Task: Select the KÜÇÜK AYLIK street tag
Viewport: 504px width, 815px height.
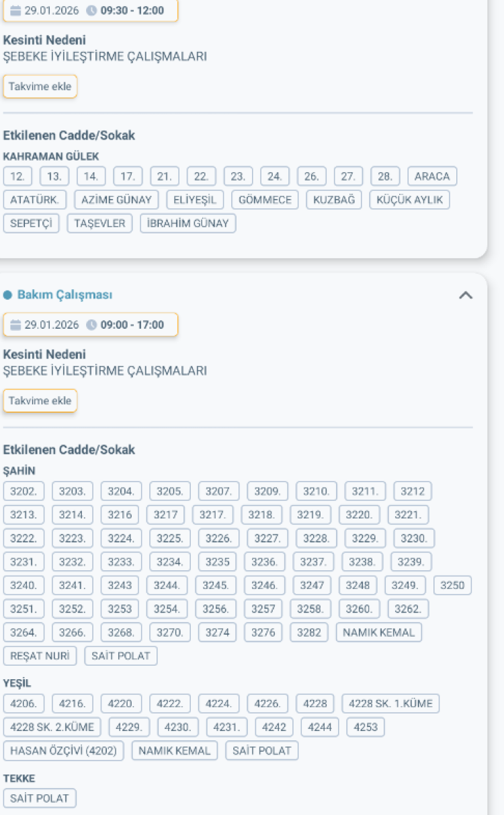Action: coord(409,200)
